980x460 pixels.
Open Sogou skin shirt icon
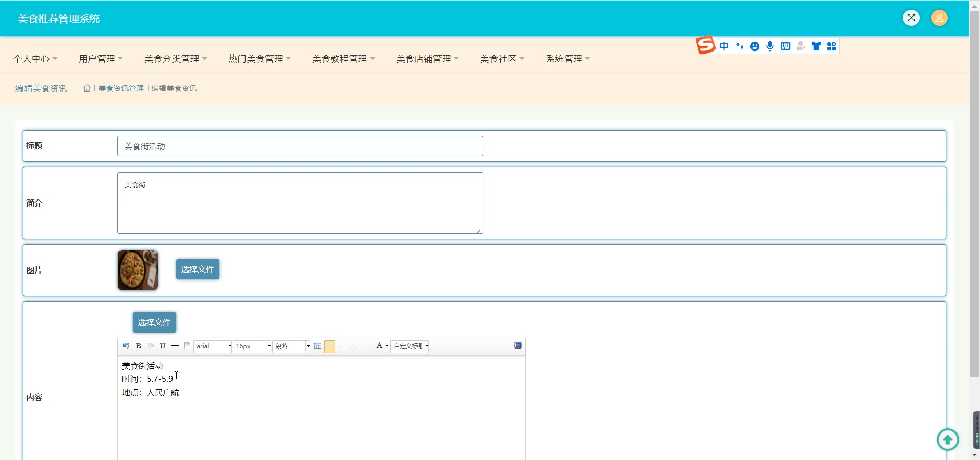coord(816,46)
